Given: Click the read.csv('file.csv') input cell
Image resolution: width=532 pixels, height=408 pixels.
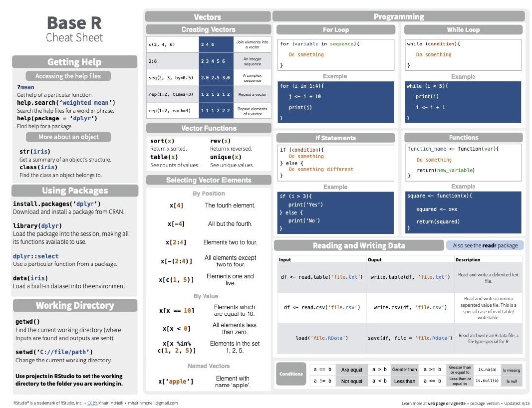Looking at the screenshot, I should tap(322, 308).
